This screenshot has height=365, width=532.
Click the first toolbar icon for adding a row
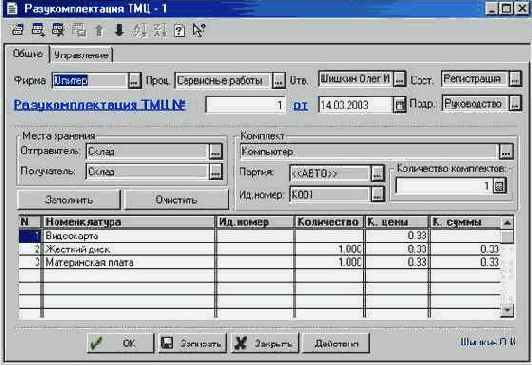[x=18, y=30]
